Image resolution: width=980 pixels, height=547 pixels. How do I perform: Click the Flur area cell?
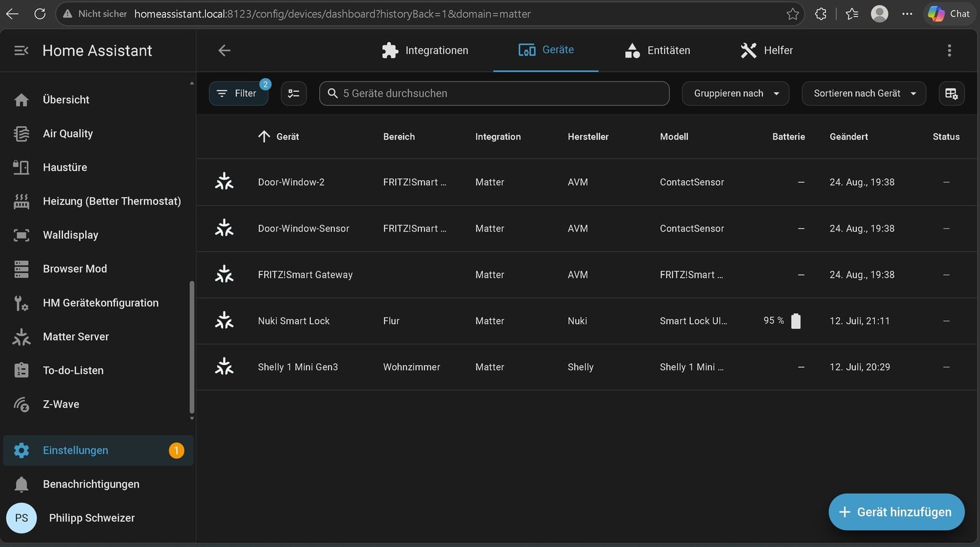point(391,321)
